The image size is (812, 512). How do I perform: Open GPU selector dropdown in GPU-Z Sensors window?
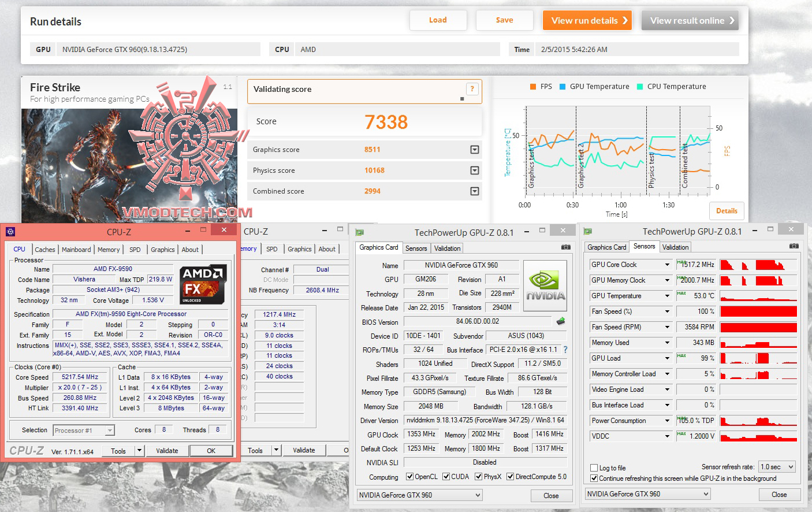(x=647, y=494)
